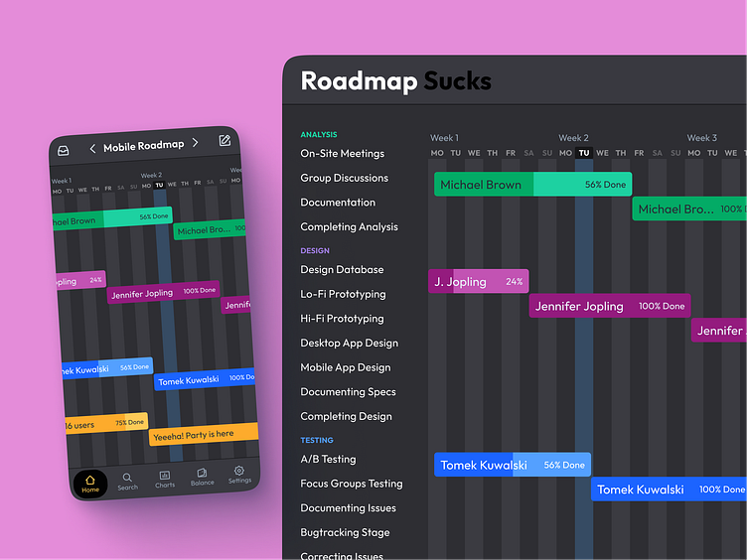The height and width of the screenshot is (560, 747).
Task: Open the Hi-Fi Prototyping task
Action: point(342,319)
